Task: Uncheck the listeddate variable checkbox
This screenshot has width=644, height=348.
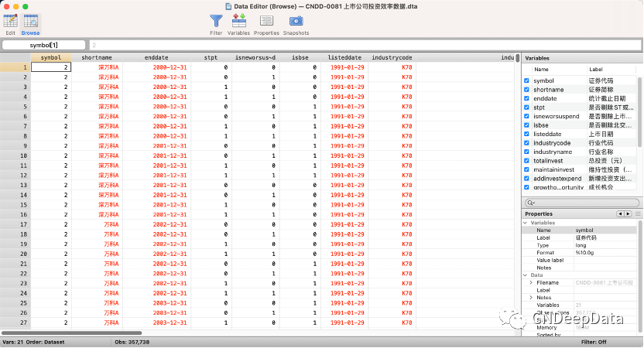Action: click(x=526, y=135)
